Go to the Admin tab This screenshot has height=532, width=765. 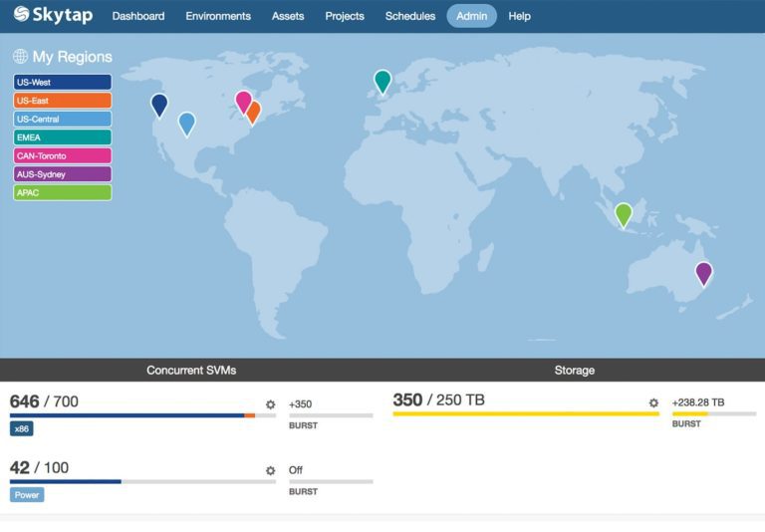pyautogui.click(x=471, y=16)
